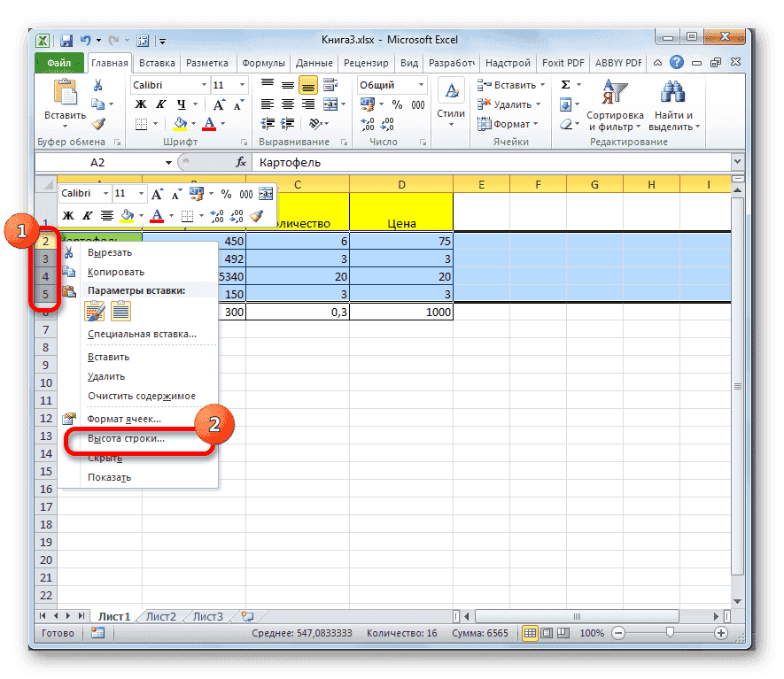Click percent style in mini toolbar
The width and height of the screenshot is (784, 679).
coord(226,194)
